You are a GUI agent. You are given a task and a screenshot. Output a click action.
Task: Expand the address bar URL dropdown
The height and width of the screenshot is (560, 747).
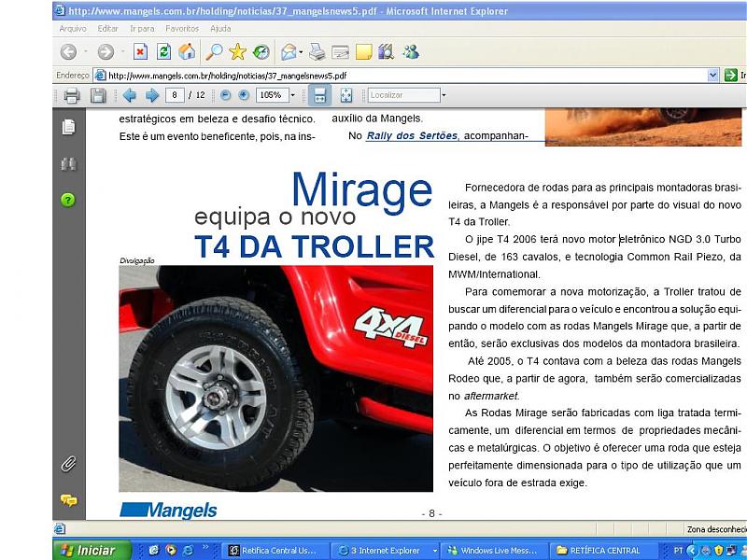click(712, 76)
